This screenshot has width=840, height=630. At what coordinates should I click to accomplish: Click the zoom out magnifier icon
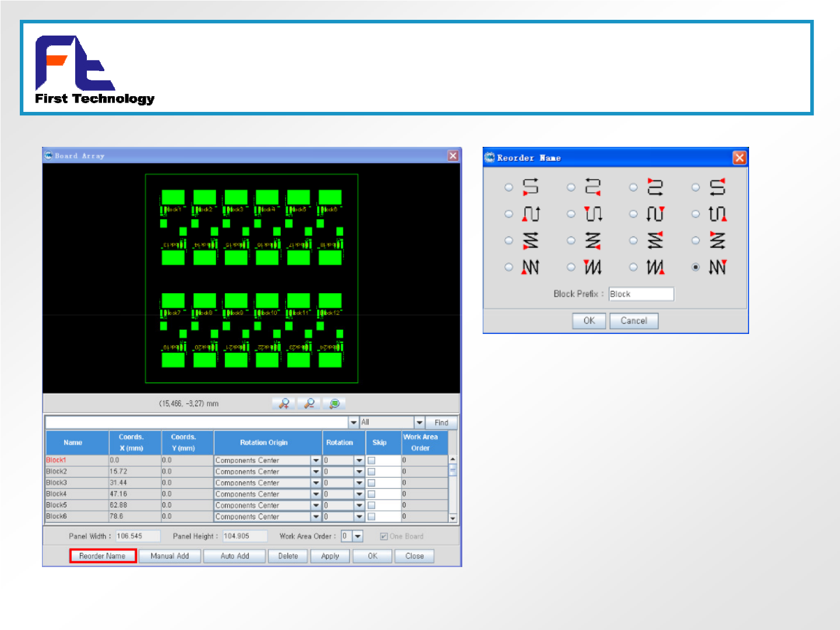coord(310,403)
